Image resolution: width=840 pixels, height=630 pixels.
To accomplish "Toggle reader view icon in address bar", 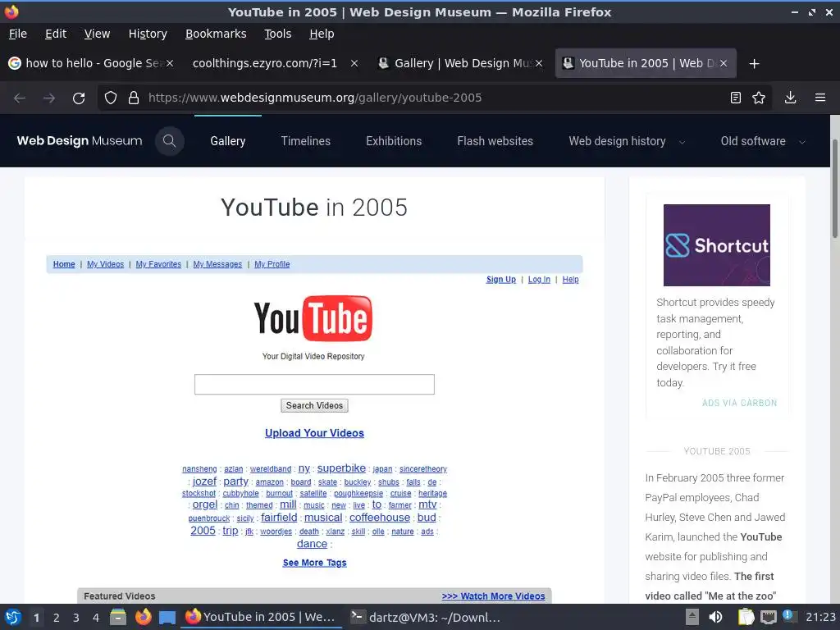I will click(x=736, y=98).
